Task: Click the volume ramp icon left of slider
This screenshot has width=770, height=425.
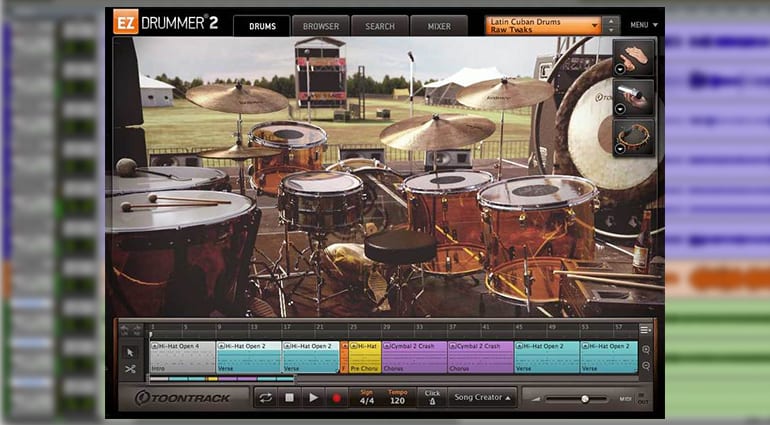Action: tap(536, 399)
